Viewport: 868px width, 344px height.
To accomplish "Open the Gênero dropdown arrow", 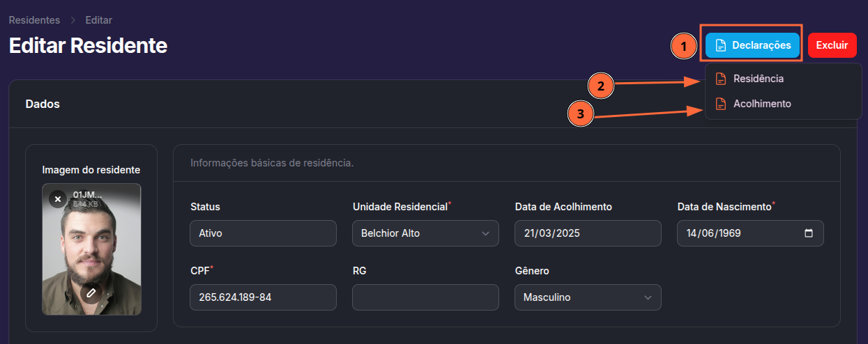I will pyautogui.click(x=648, y=297).
